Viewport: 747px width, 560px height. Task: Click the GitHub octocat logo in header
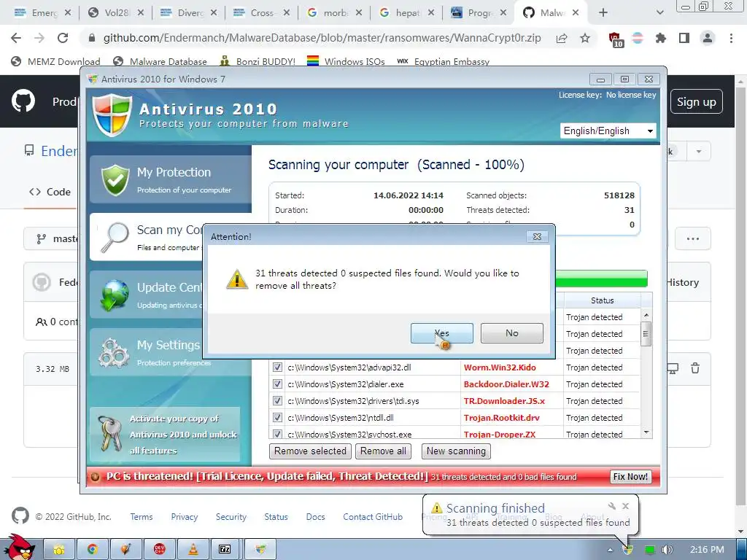click(x=23, y=101)
